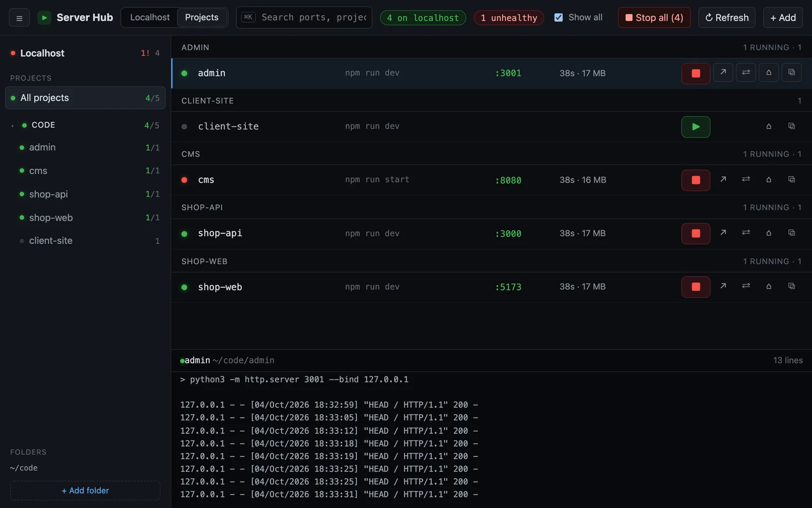
Task: Collapse the CODE folder tree
Action: [x=12, y=125]
